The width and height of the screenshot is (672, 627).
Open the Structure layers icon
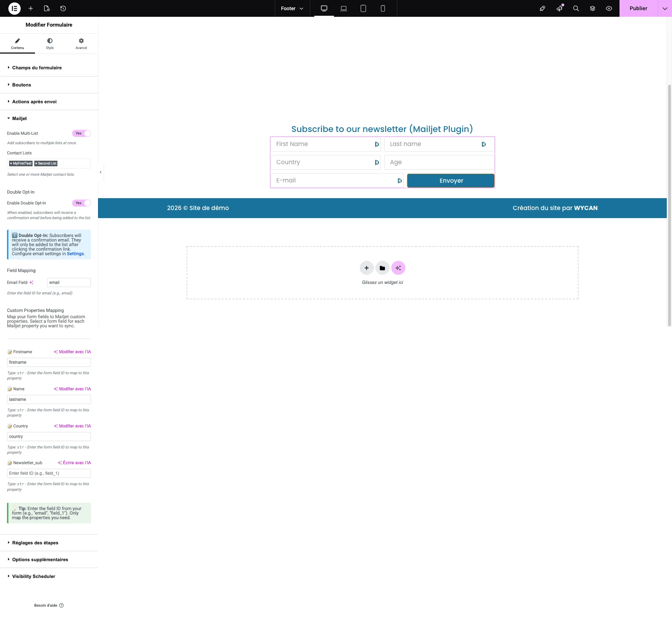coord(593,8)
